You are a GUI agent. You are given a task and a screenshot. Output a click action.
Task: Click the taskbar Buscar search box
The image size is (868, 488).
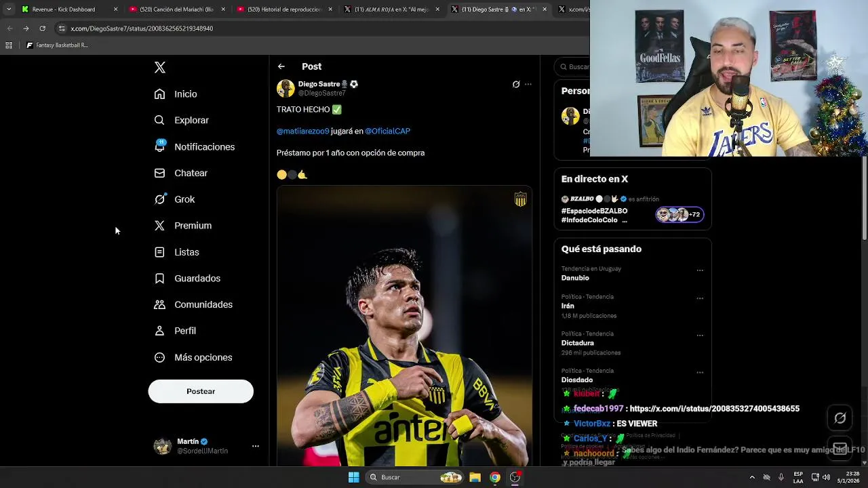(415, 477)
